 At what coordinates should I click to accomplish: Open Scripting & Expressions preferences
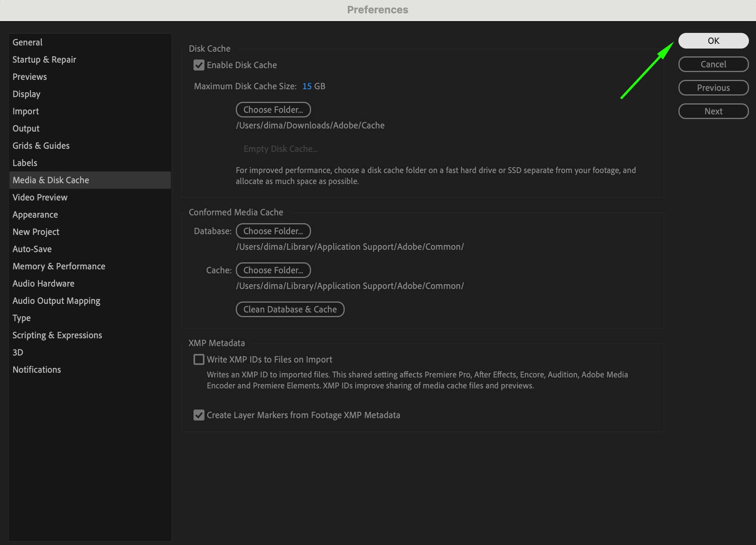coord(57,335)
